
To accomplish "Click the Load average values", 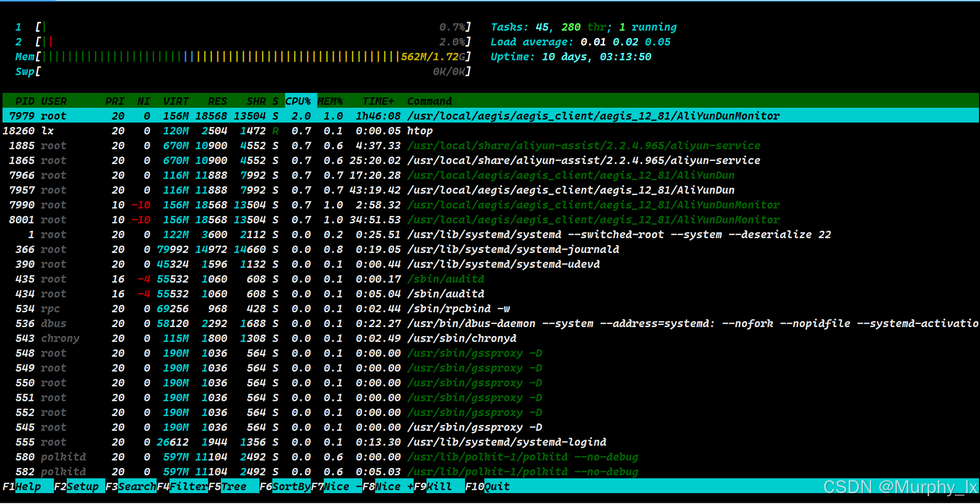I will [626, 42].
